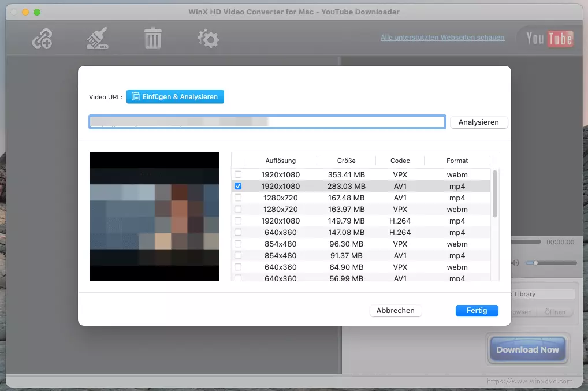Viewport: 588px width, 391px height.
Task: Click the Auflösung column header
Action: click(x=281, y=161)
